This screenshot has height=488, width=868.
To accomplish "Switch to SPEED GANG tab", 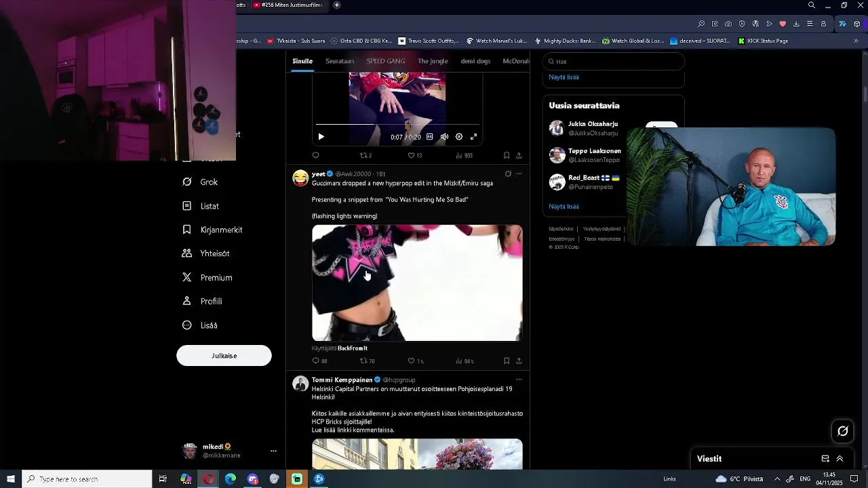I will click(x=385, y=61).
